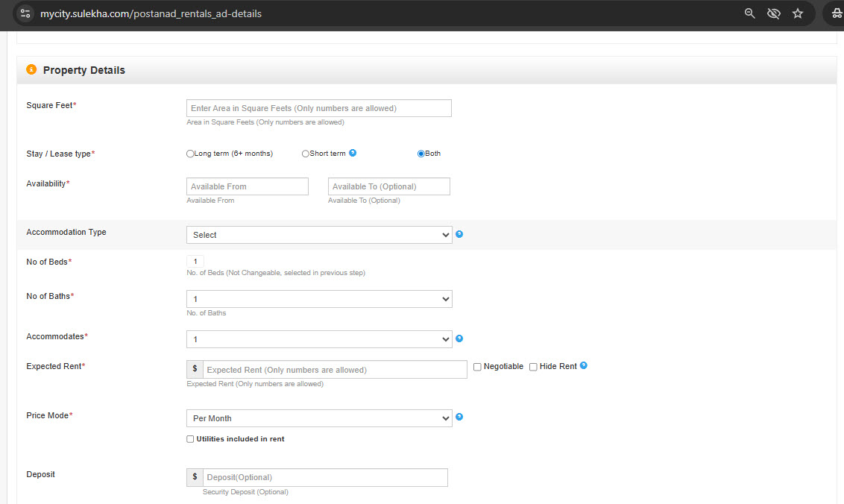Open the Price Mode Per Month dropdown
The image size is (844, 504).
(319, 418)
